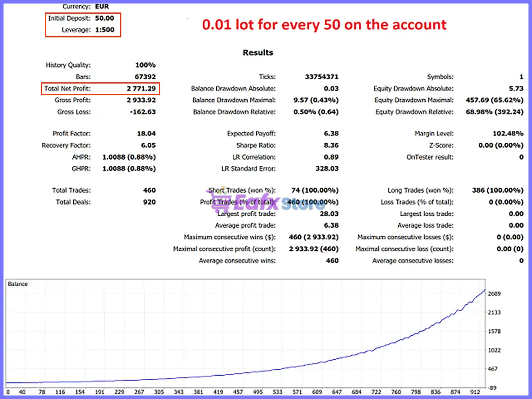Select the History Quality value 100%
Image resolution: width=532 pixels, height=399 pixels.
(x=145, y=65)
